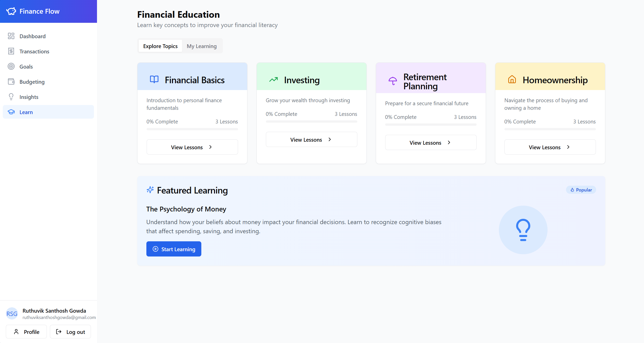Open View Lessons chevron for Homeownership
Screen dimensions: 644x343
[568, 147]
